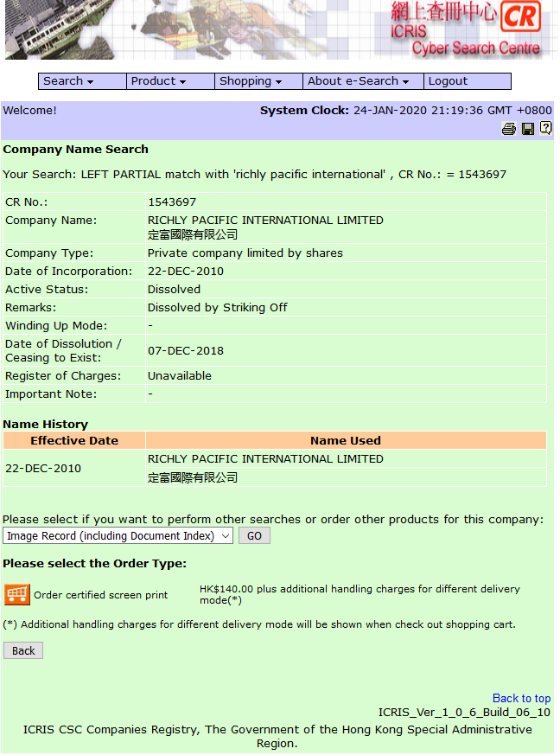
Task: Click the 'Effective Date' column header
Action: coord(74,440)
